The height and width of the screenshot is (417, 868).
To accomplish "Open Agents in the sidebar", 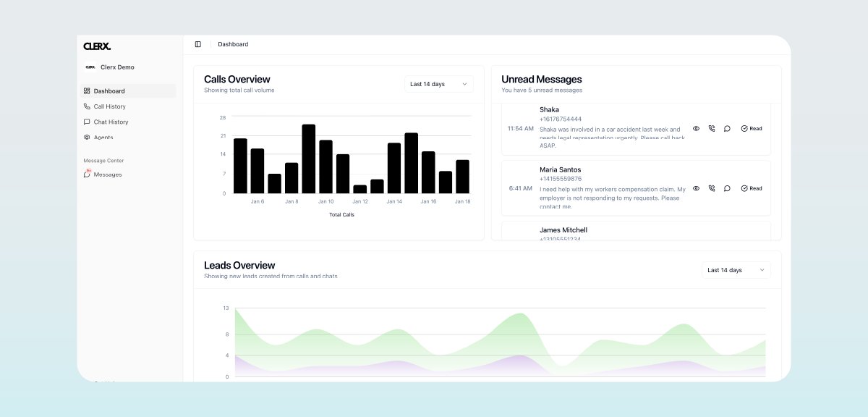I will pos(128,137).
